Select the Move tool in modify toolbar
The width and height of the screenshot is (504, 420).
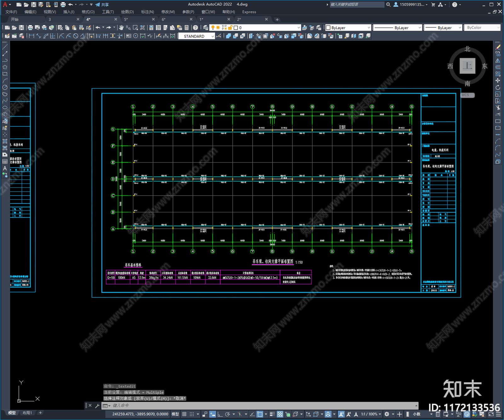pyautogui.click(x=498, y=81)
